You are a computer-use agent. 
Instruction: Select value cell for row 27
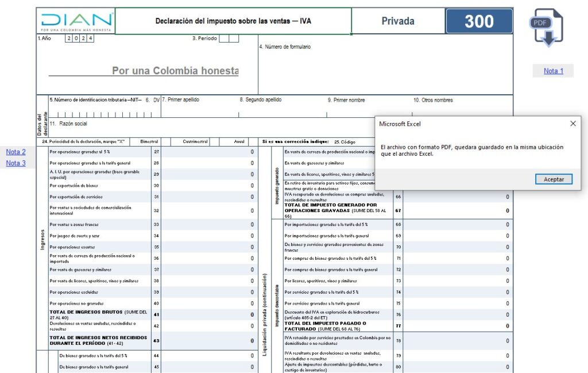(x=208, y=152)
